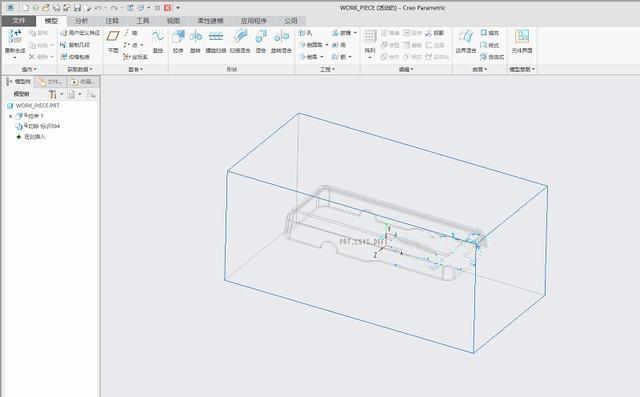Click the Boundary Blend (边界混合) tool

coord(466,41)
